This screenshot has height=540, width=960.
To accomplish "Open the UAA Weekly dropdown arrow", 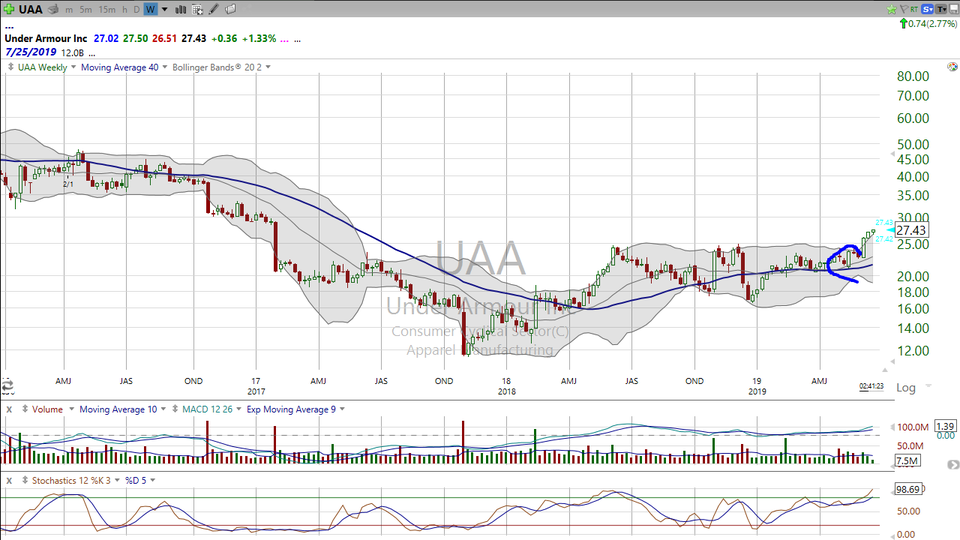I will coord(73,67).
